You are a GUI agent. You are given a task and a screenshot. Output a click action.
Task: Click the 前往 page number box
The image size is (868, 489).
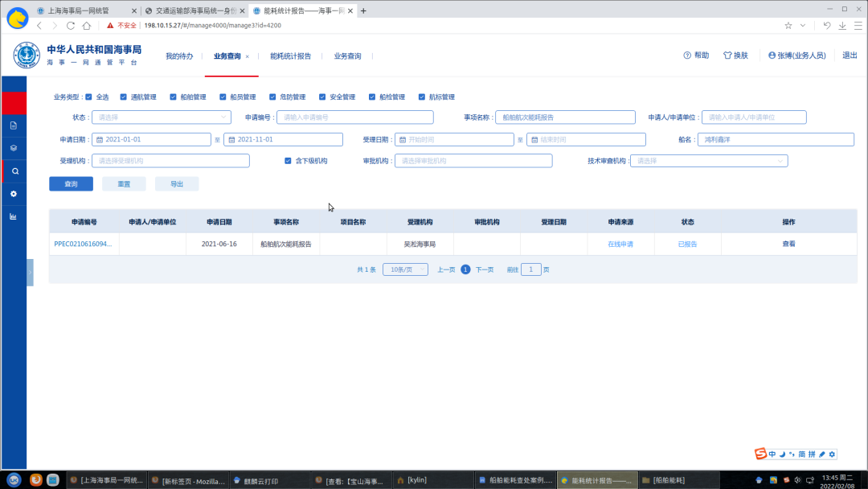531,269
